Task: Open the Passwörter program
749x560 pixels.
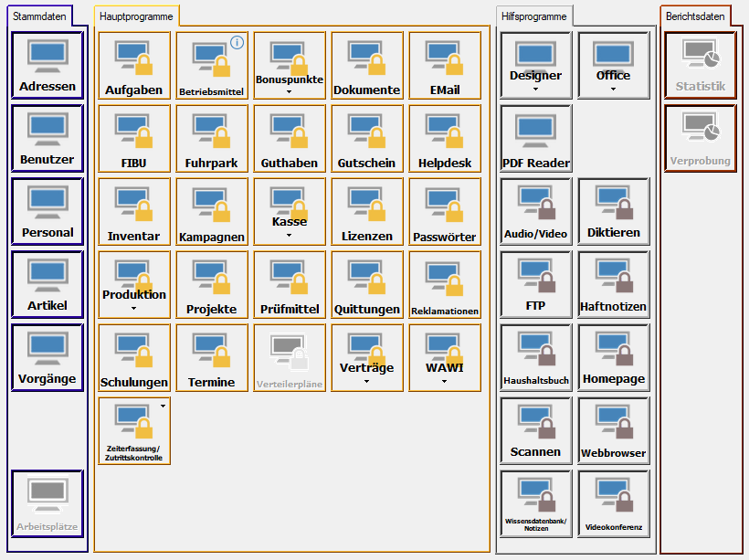Action: [445, 212]
